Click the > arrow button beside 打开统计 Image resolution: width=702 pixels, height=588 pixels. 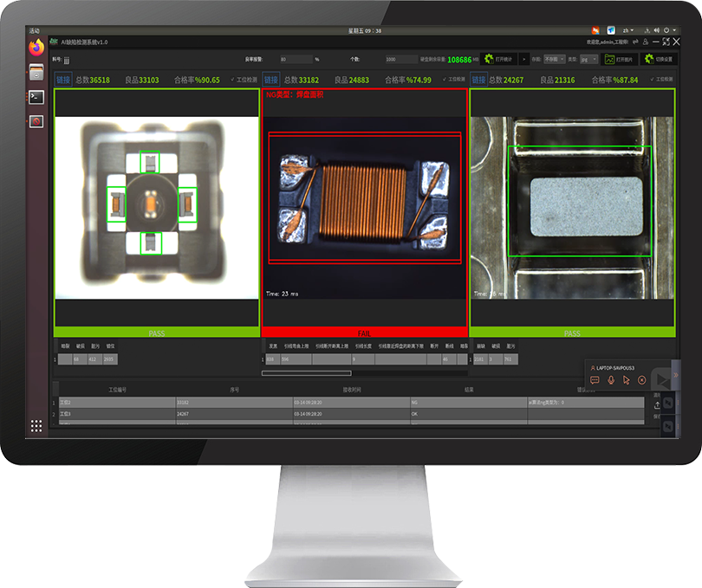coord(523,59)
